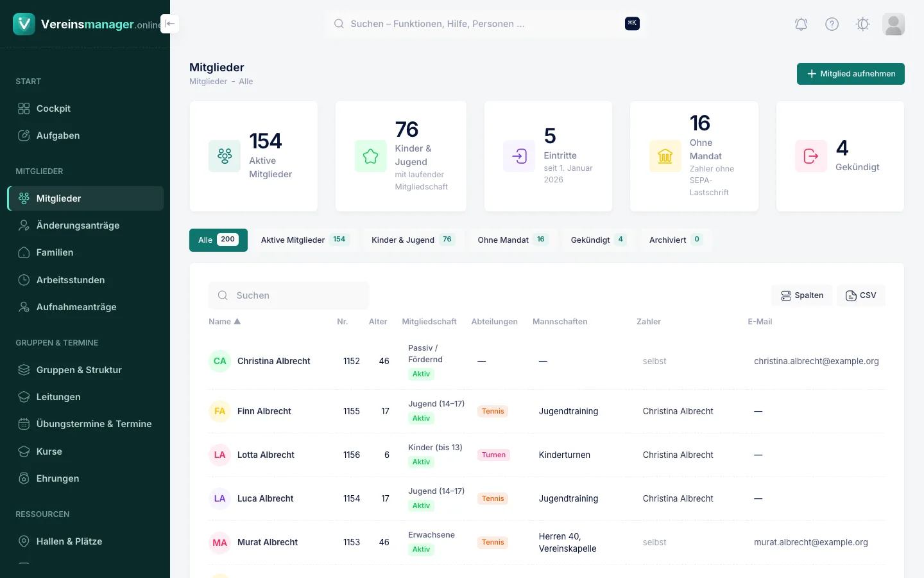Go to Aufgaben in the sidebar
This screenshot has height=578, width=924.
[85, 136]
